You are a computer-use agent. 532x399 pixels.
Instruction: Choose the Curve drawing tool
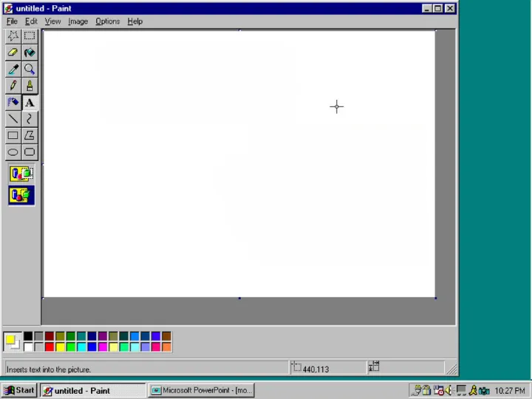coord(30,119)
